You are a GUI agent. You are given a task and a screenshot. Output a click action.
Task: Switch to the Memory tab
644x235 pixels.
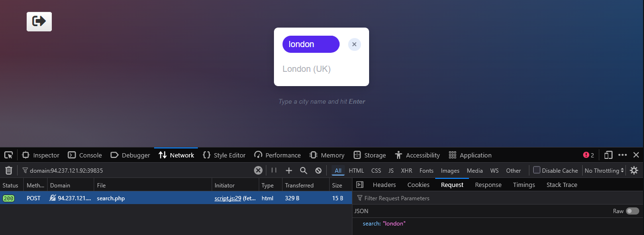click(327, 155)
